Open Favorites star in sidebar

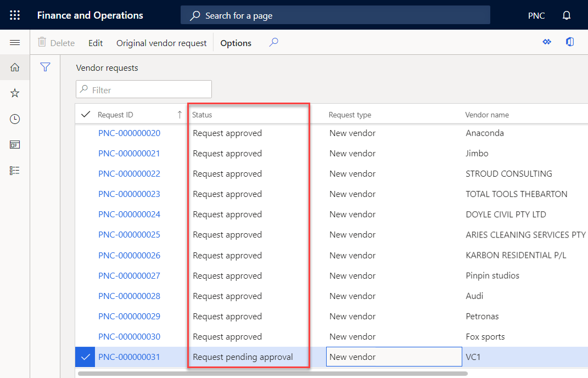coord(15,93)
